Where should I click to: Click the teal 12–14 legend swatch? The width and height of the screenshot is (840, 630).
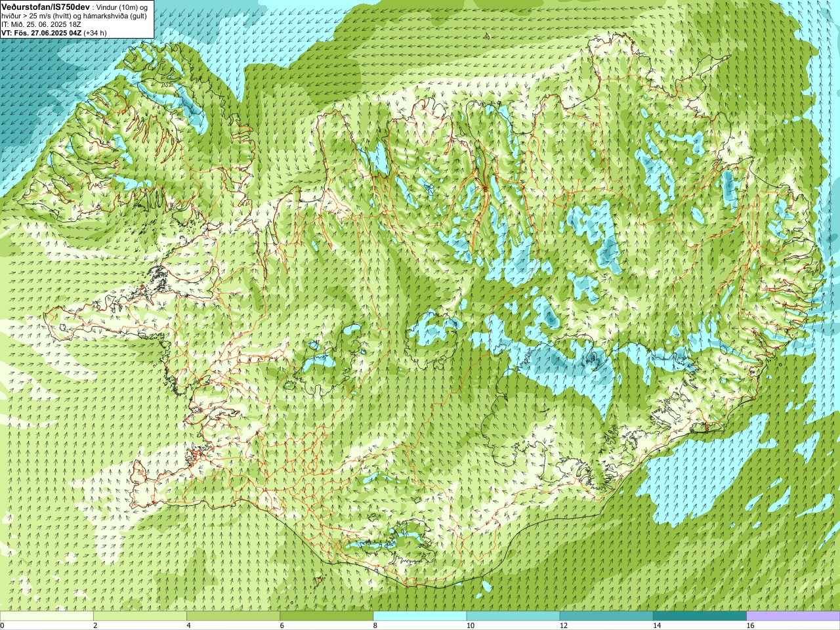pos(606,616)
